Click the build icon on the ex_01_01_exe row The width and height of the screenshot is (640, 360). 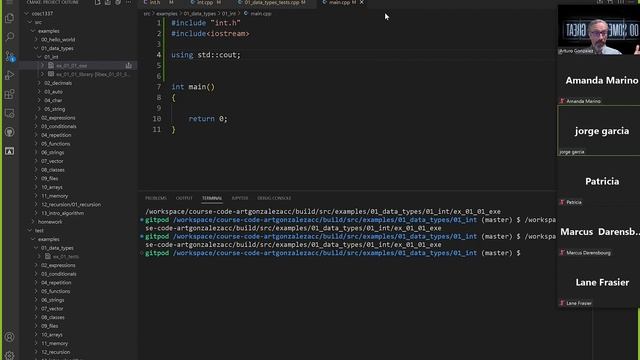point(129,65)
